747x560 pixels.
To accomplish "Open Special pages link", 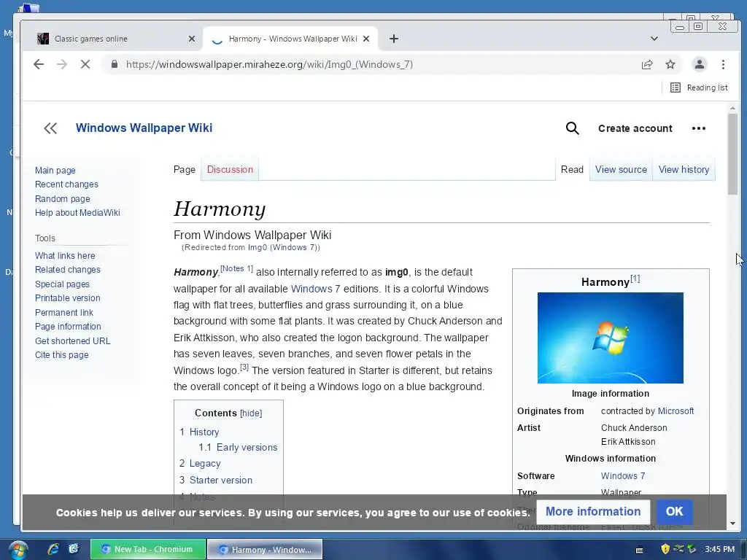I will (x=62, y=284).
